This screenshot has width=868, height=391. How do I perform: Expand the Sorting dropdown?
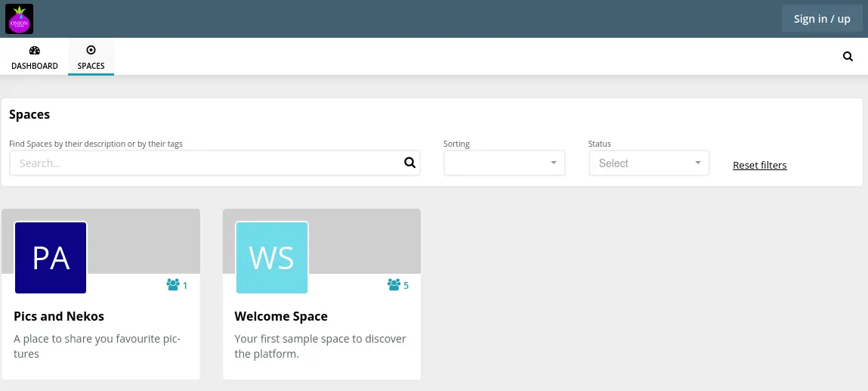click(504, 163)
